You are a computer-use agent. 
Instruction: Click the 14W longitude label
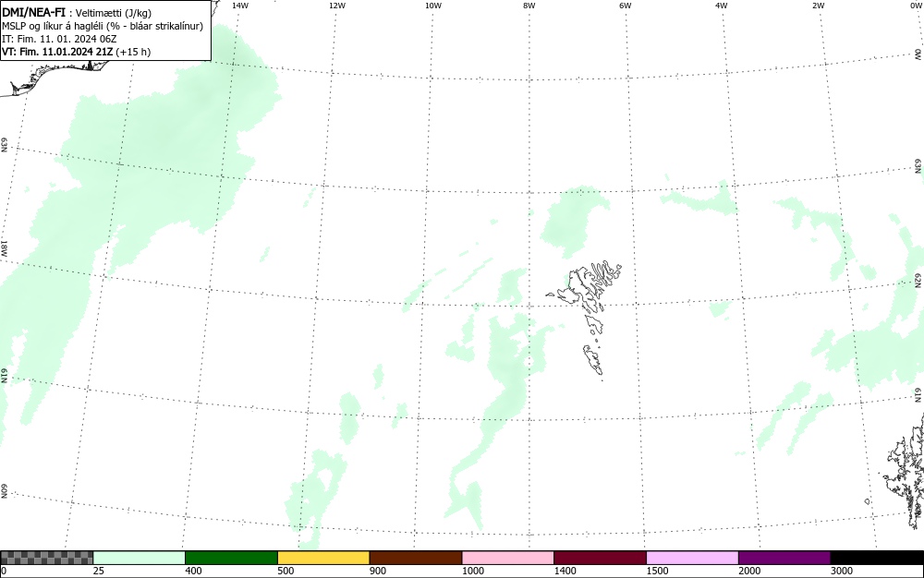click(x=240, y=6)
